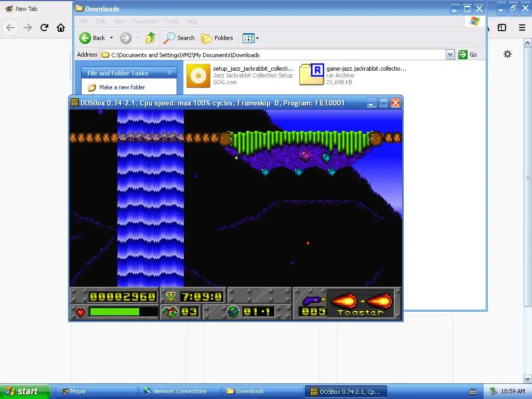Select the game-jazz.jackrabbit.collection rar archive icon

point(312,75)
